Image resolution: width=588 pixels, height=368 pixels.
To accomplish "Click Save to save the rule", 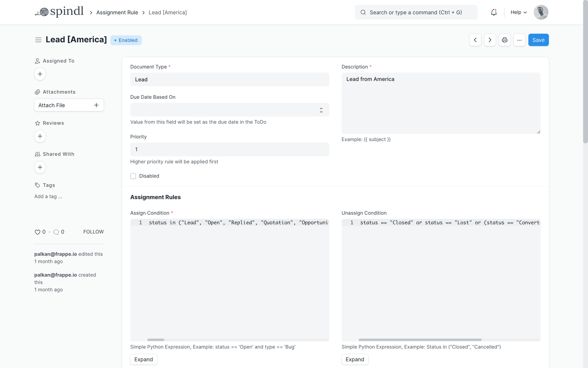I will [x=538, y=40].
